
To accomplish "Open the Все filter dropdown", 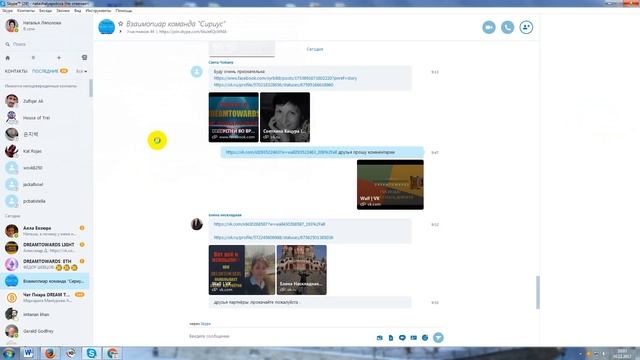I will [x=81, y=71].
